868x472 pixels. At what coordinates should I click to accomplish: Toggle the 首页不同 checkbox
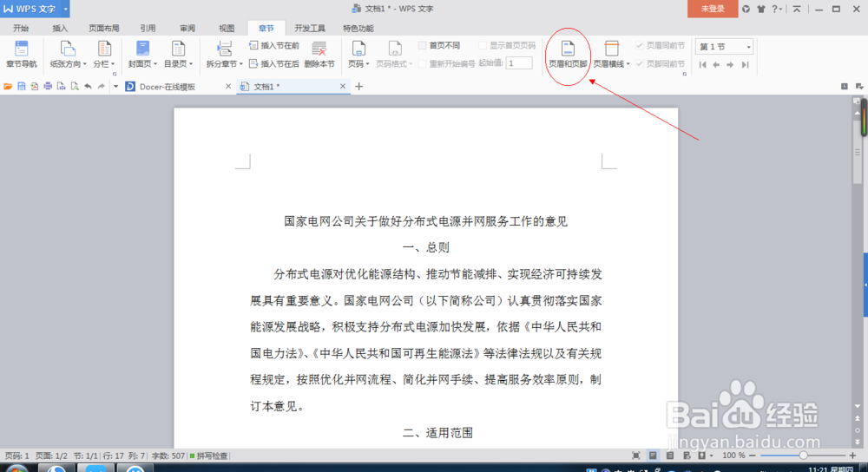click(x=423, y=45)
